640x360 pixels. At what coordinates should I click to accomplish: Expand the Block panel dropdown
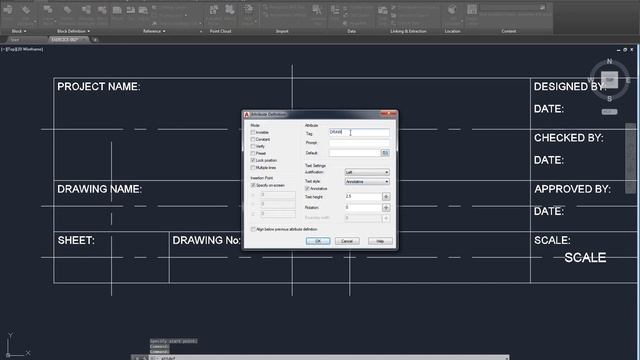pyautogui.click(x=19, y=31)
